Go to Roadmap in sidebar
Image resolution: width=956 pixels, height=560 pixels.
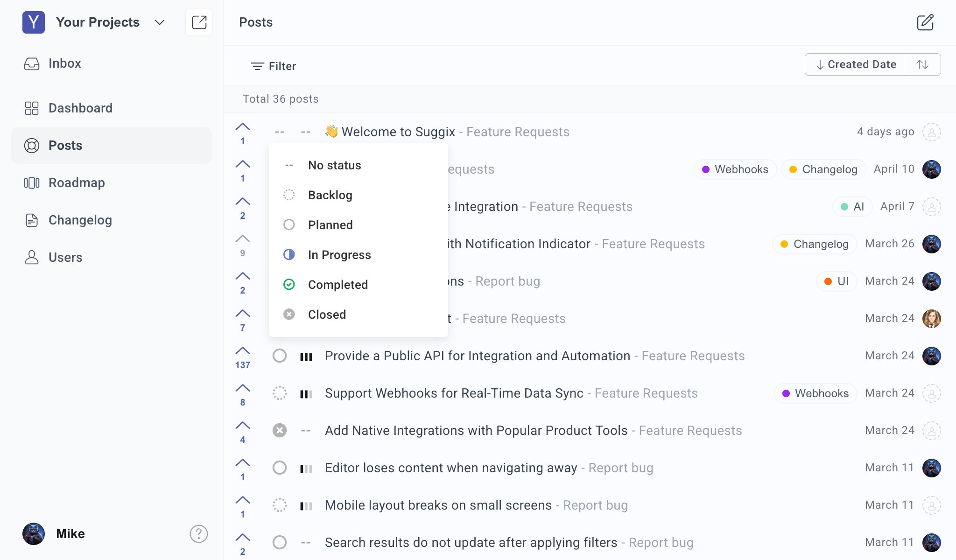[x=112, y=183]
